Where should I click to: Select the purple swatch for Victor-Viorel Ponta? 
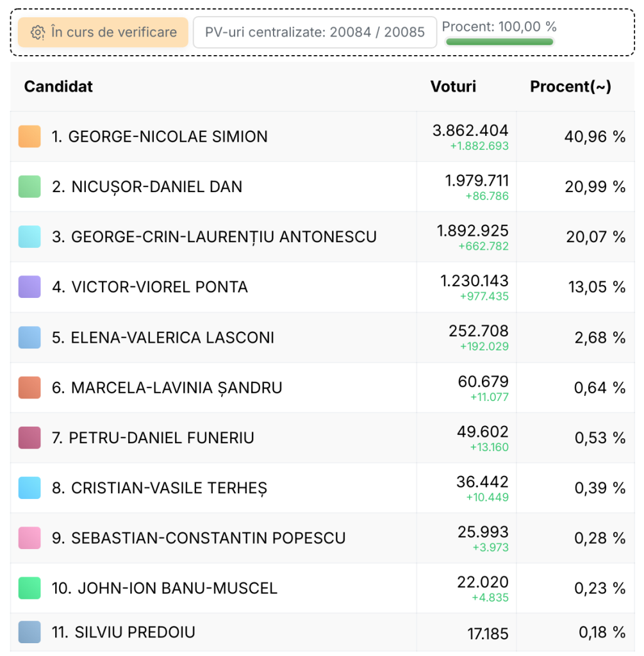pos(29,287)
